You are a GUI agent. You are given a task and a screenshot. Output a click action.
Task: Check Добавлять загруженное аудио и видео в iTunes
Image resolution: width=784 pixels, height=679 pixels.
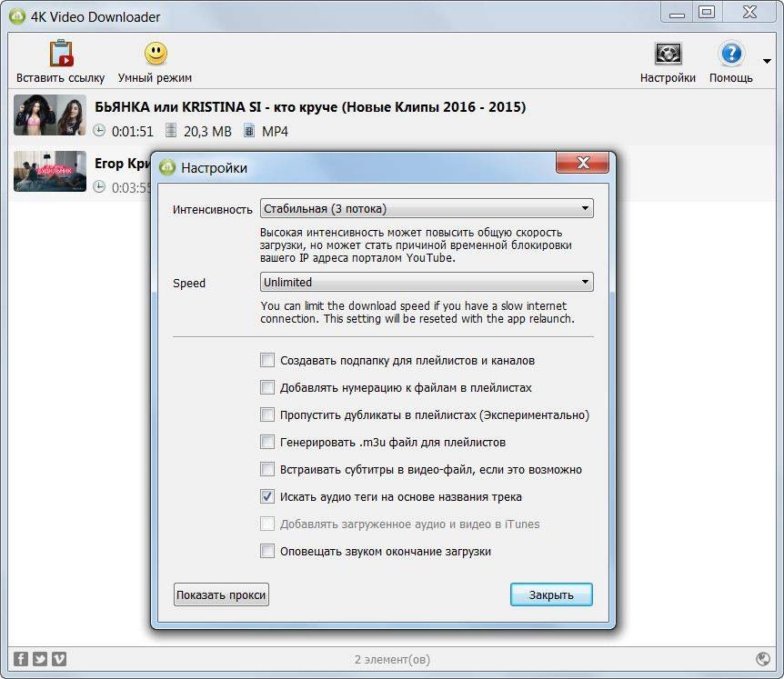(267, 524)
